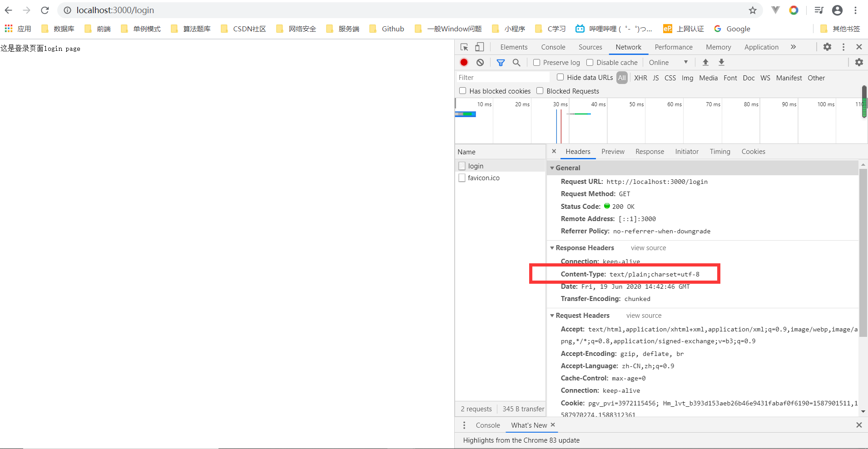
Task: Switch to the Elements tab
Action: (x=514, y=47)
